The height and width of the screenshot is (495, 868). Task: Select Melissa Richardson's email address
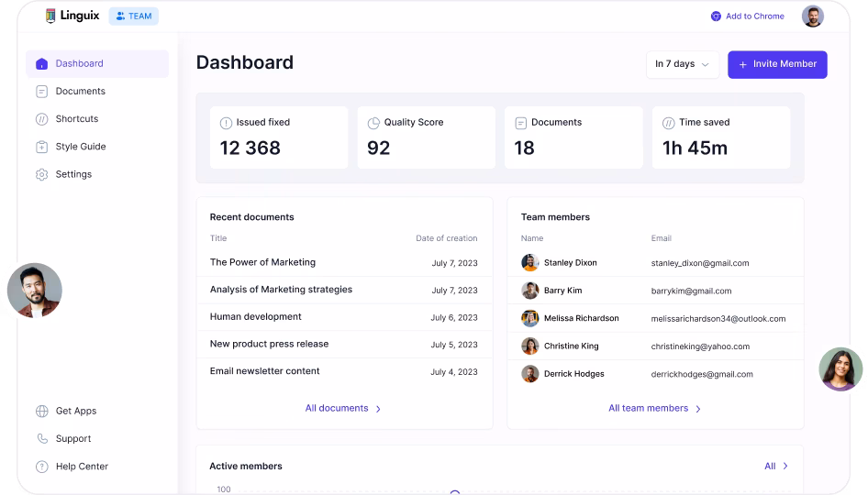click(x=718, y=319)
